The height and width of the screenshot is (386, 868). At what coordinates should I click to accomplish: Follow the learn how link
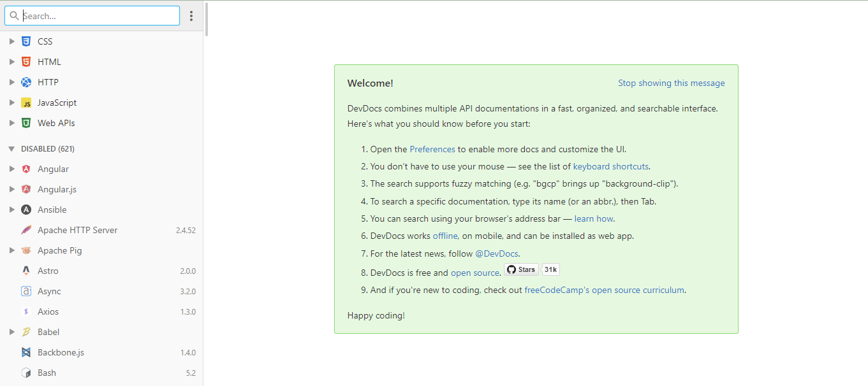click(x=594, y=218)
